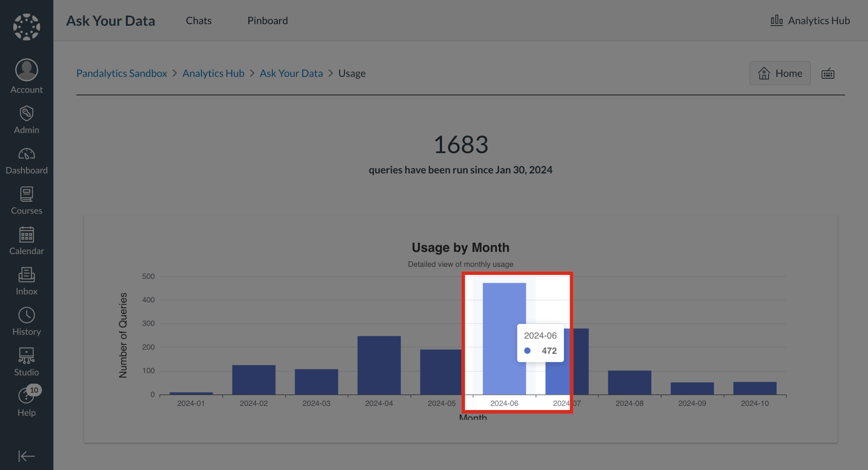Viewport: 868px width, 470px height.
Task: Collapse the left navigation sidebar
Action: (26, 456)
